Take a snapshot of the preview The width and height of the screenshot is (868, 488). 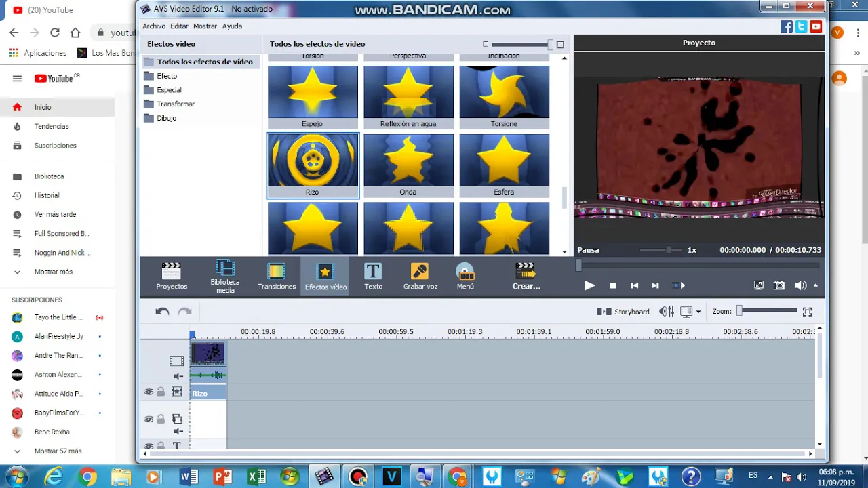pyautogui.click(x=779, y=285)
